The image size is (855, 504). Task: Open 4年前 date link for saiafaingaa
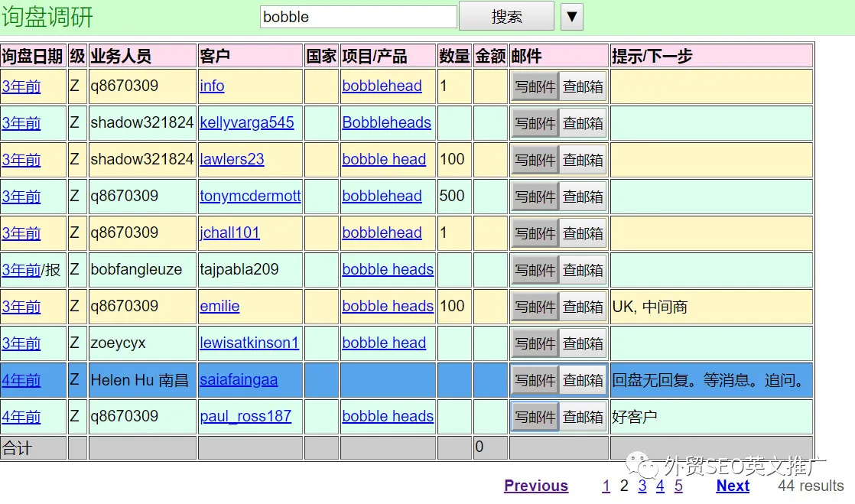pos(21,380)
